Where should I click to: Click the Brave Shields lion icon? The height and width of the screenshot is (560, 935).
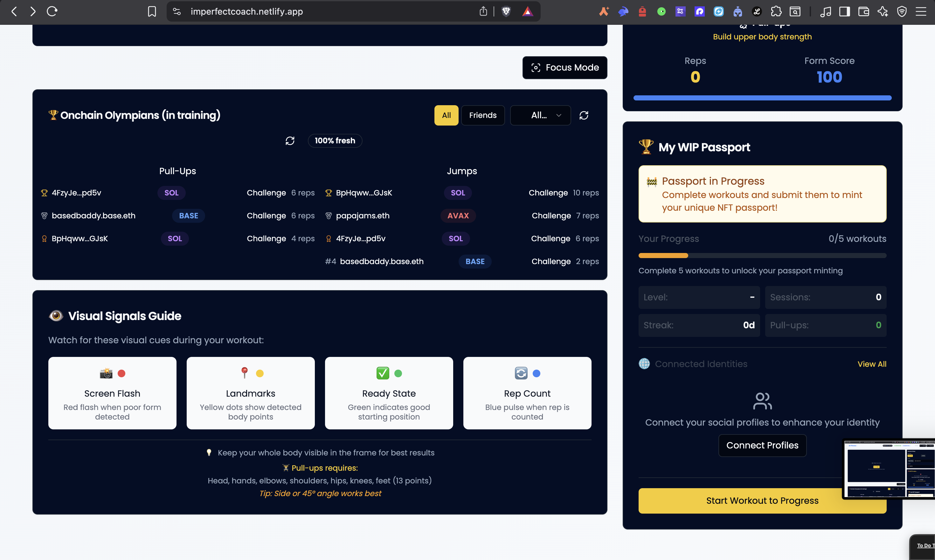pyautogui.click(x=506, y=11)
